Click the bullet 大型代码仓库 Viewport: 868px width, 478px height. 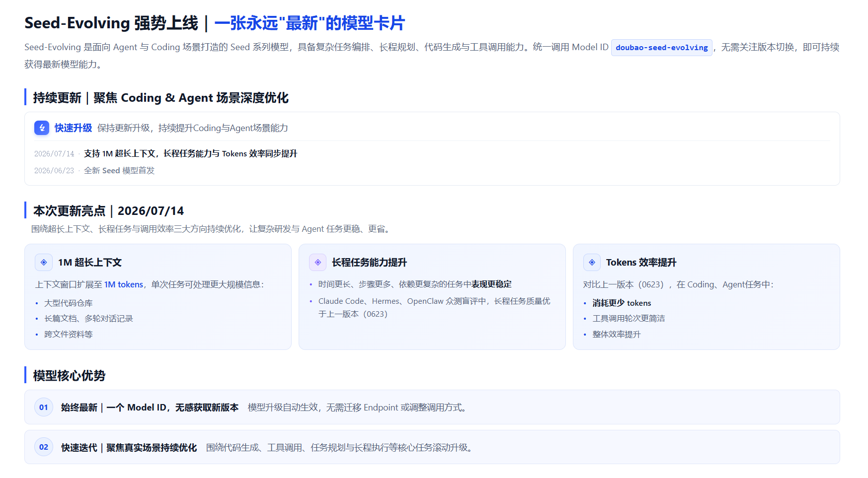tap(69, 303)
